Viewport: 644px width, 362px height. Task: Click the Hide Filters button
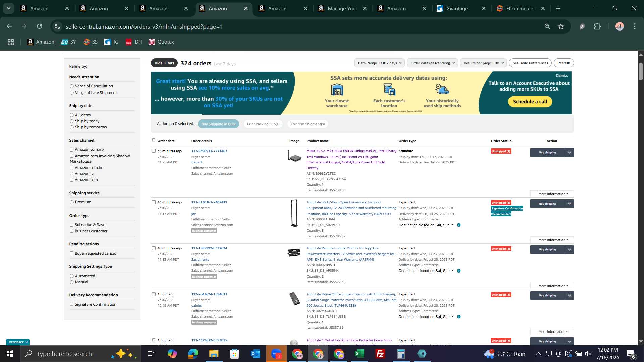click(x=164, y=63)
